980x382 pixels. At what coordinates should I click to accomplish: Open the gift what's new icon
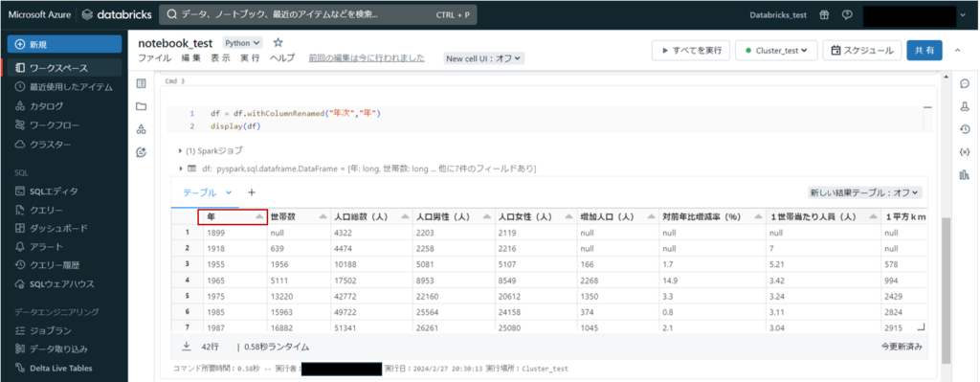(824, 15)
